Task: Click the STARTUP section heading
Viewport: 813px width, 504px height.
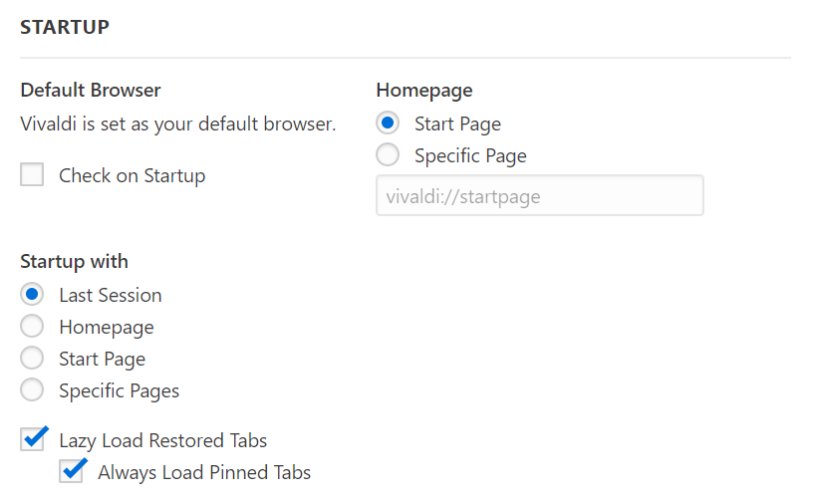Action: (x=65, y=27)
